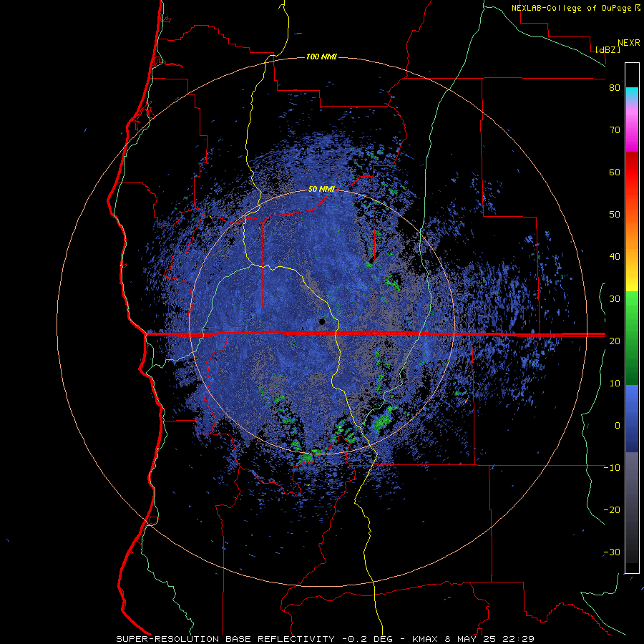Click the 10 dBZ scale label
The height and width of the screenshot is (644, 644).
point(615,384)
